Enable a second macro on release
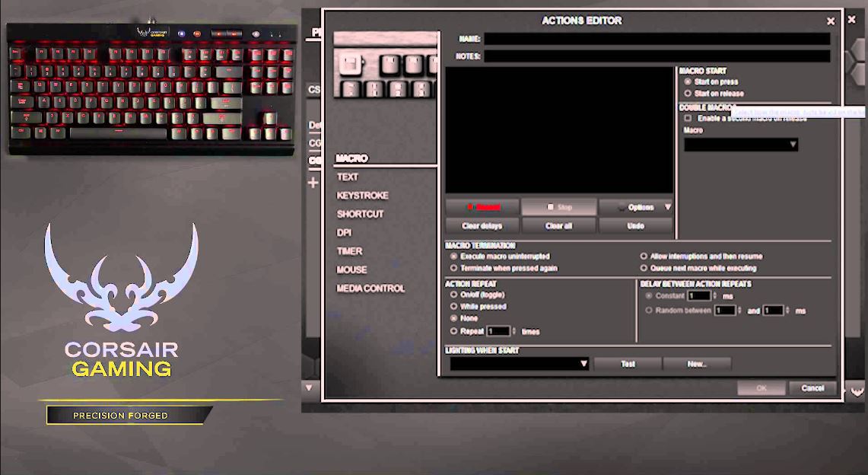 click(x=688, y=118)
